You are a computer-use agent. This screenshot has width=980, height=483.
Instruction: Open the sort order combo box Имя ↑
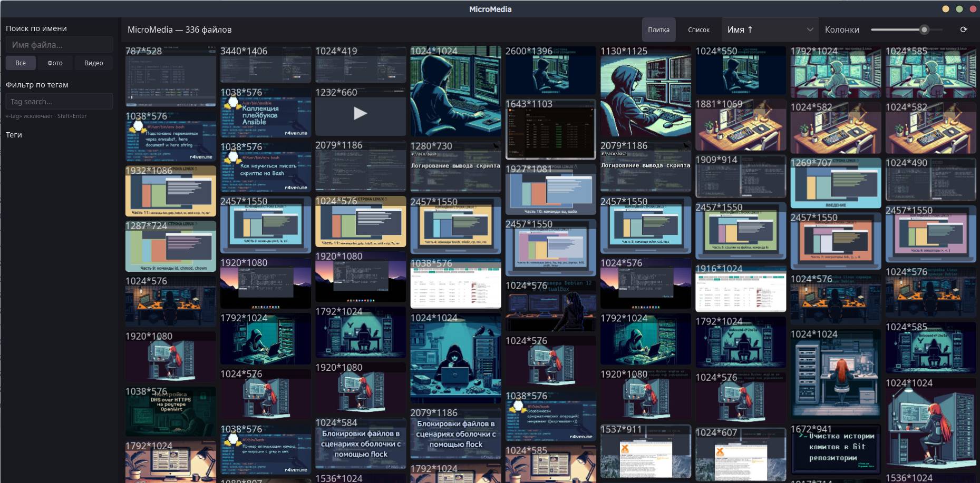coord(770,29)
